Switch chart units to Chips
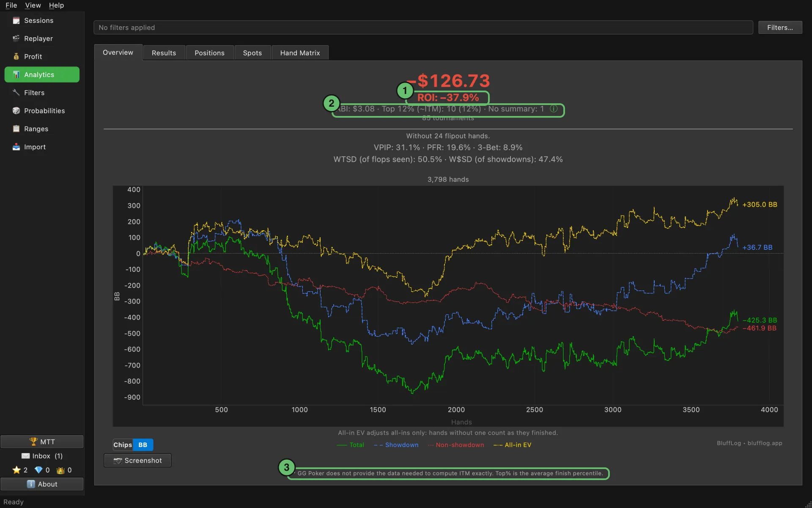 [123, 445]
